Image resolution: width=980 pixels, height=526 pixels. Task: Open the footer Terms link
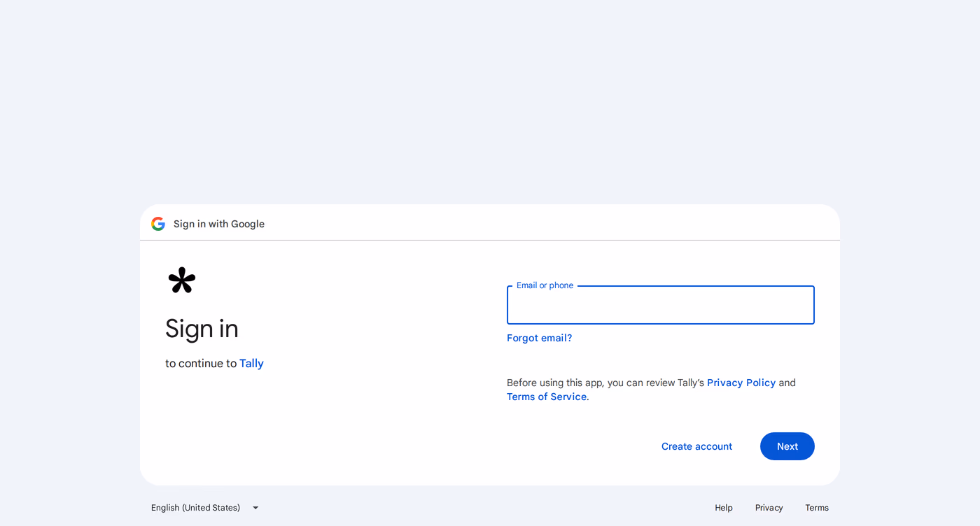[x=817, y=508]
